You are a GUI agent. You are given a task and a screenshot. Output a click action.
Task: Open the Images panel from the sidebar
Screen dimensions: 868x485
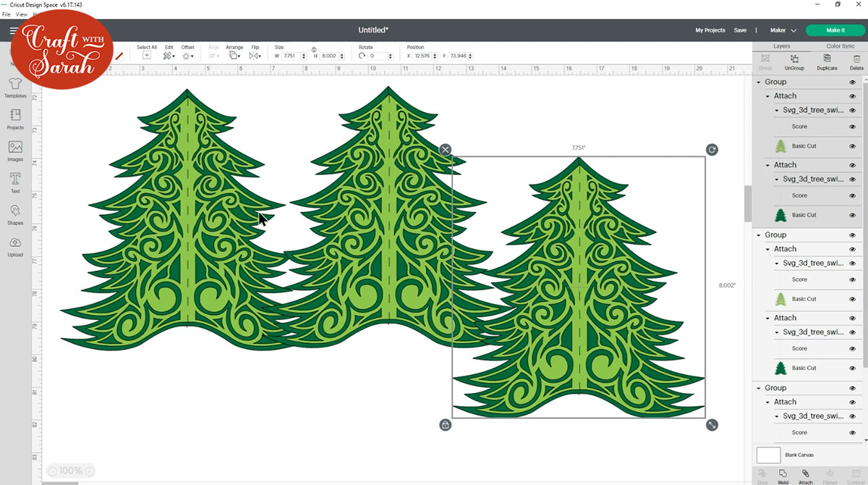point(15,148)
